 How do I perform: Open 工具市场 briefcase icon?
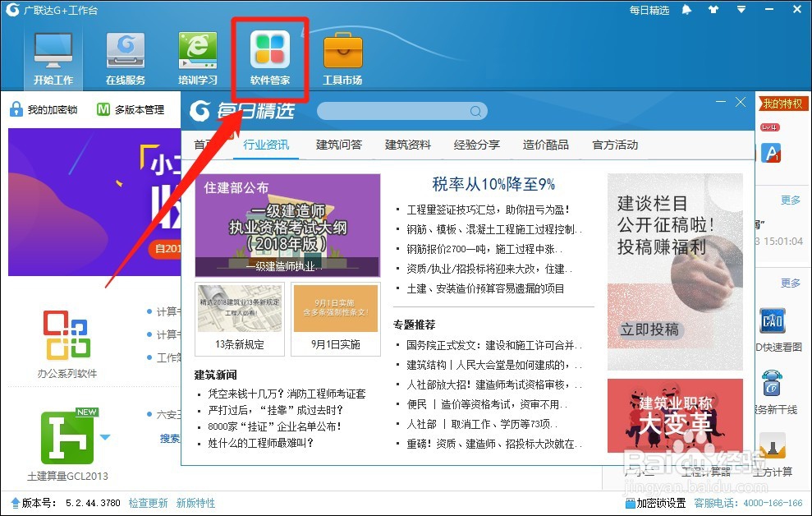[343, 58]
